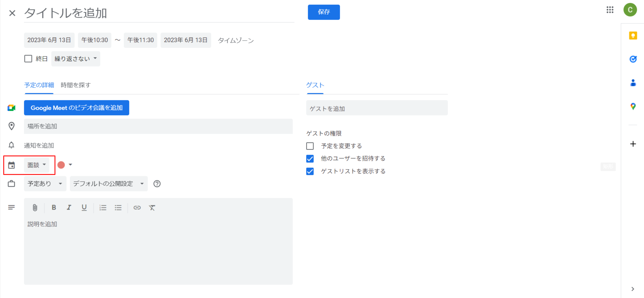
Task: Expand the 面談 calendar selector
Action: point(36,165)
